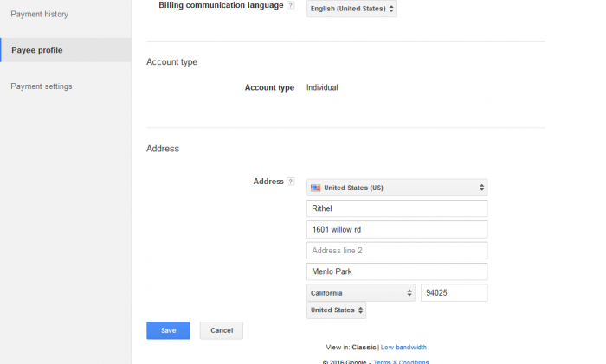
Task: Select the Payee profile sidebar item
Action: click(x=37, y=50)
